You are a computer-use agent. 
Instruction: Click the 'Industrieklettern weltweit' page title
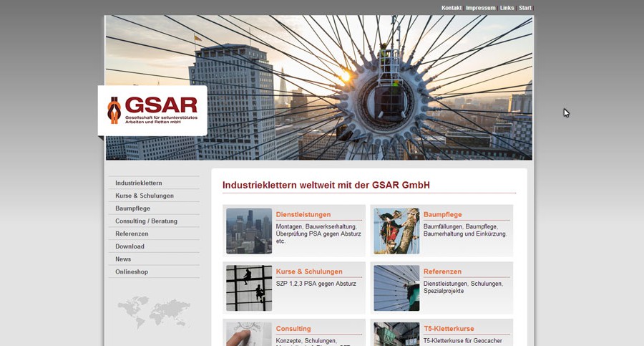[326, 185]
